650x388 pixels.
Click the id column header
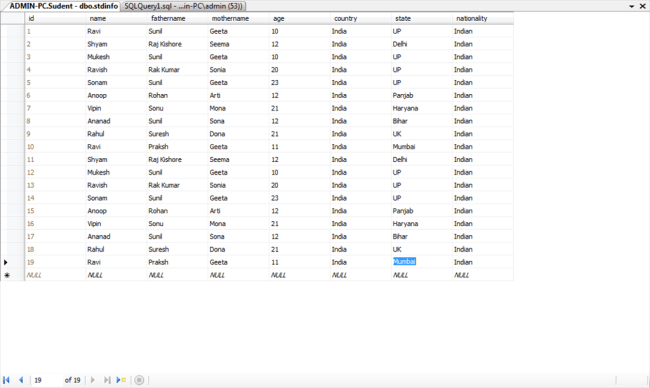pyautogui.click(x=55, y=18)
